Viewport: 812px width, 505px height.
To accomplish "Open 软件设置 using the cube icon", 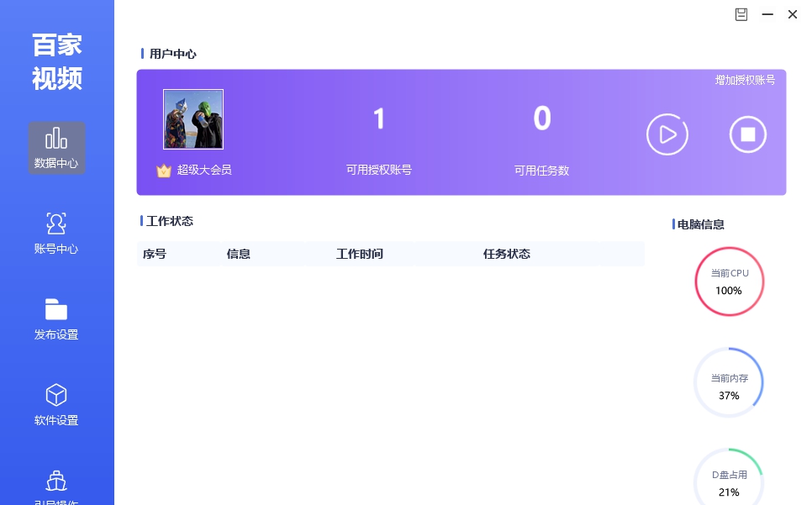I will [x=56, y=395].
